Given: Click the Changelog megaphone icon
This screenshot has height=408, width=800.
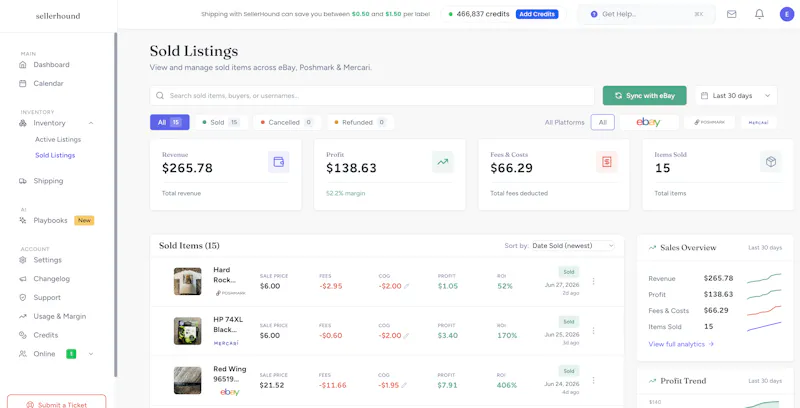Looking at the screenshot, I should coord(22,279).
